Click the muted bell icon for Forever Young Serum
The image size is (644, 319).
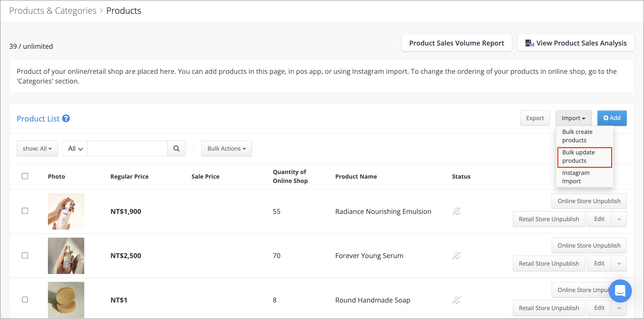pyautogui.click(x=457, y=255)
